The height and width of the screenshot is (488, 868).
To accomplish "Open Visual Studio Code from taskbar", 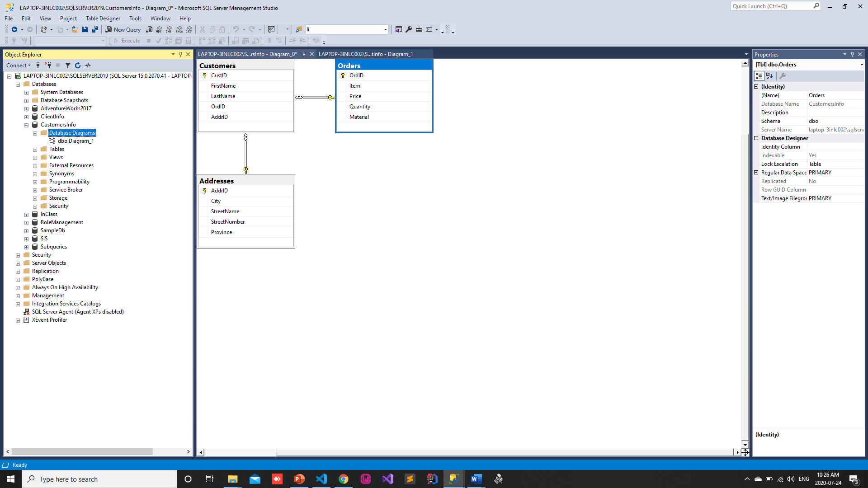I will (321, 479).
